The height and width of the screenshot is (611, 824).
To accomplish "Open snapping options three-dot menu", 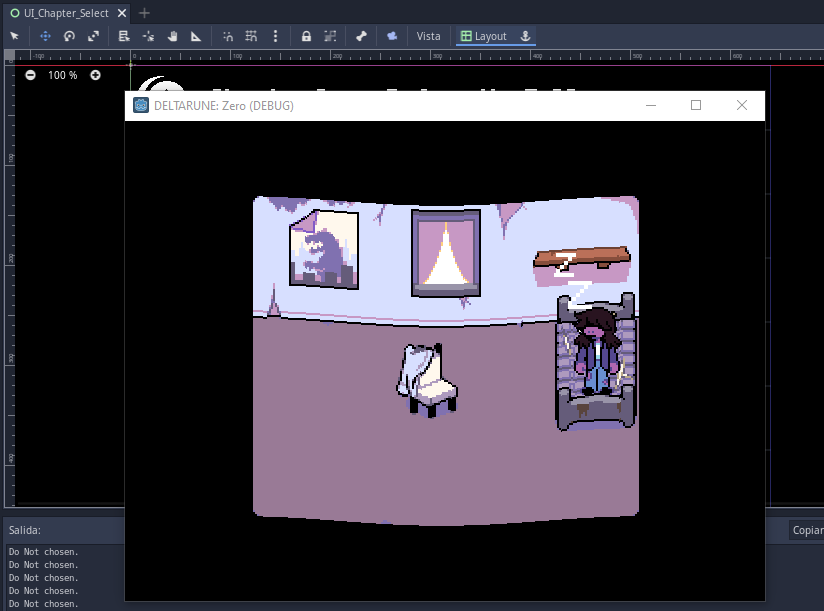I will 275,36.
